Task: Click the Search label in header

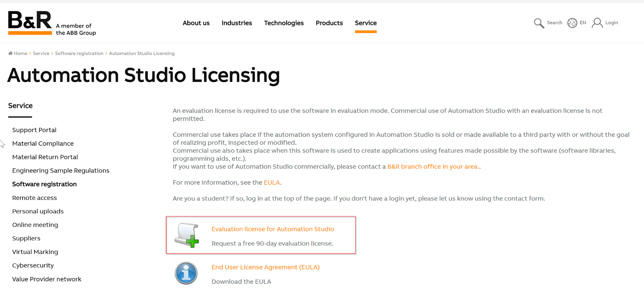Action: coord(554,23)
